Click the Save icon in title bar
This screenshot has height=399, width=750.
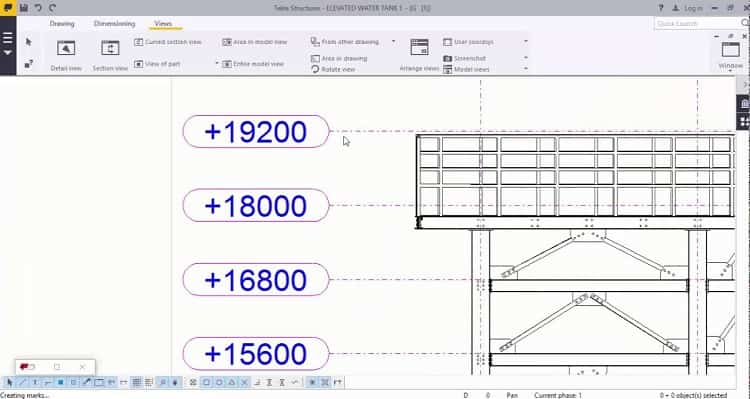coord(23,8)
